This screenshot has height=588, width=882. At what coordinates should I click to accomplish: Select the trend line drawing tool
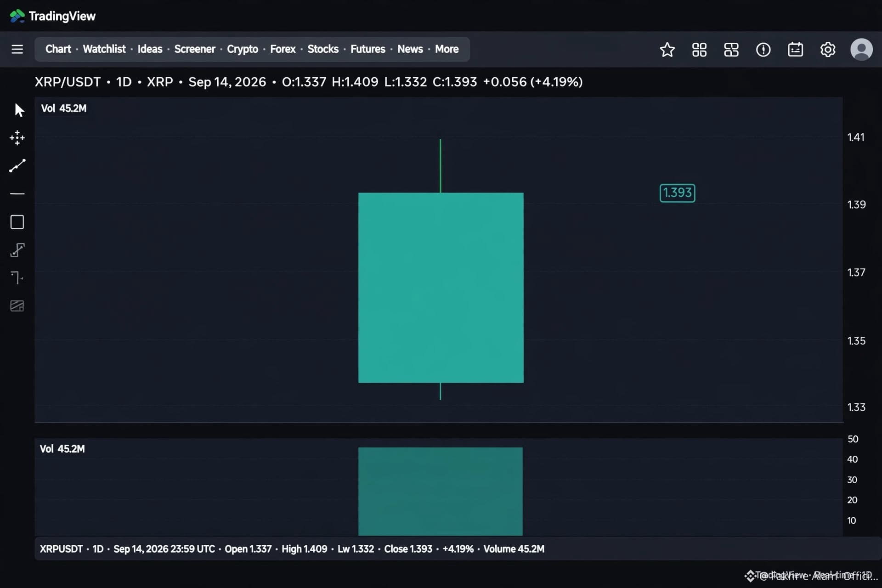(17, 166)
